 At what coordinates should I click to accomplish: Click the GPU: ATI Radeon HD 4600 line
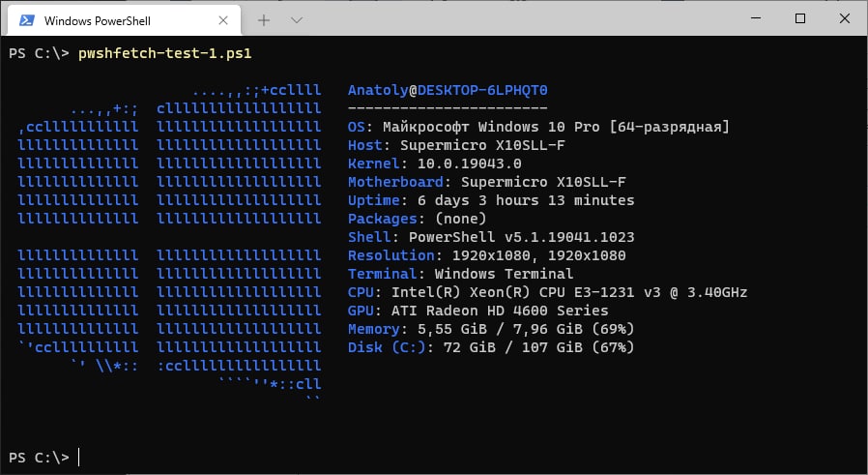click(477, 311)
